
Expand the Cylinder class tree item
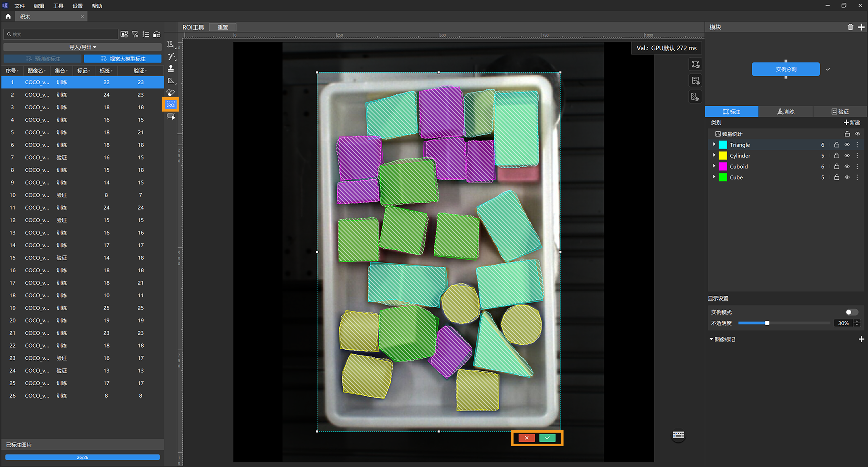714,155
